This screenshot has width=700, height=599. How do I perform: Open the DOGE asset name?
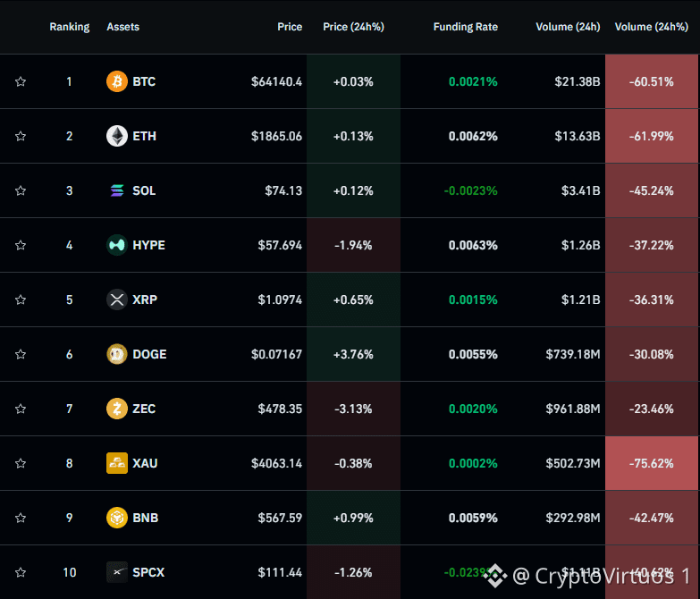pos(149,354)
